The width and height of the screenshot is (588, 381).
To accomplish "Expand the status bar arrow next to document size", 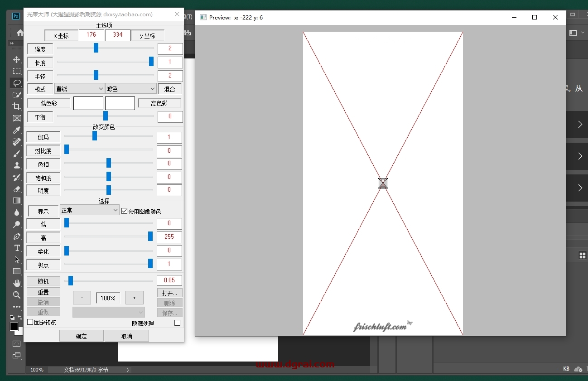I will [128, 370].
